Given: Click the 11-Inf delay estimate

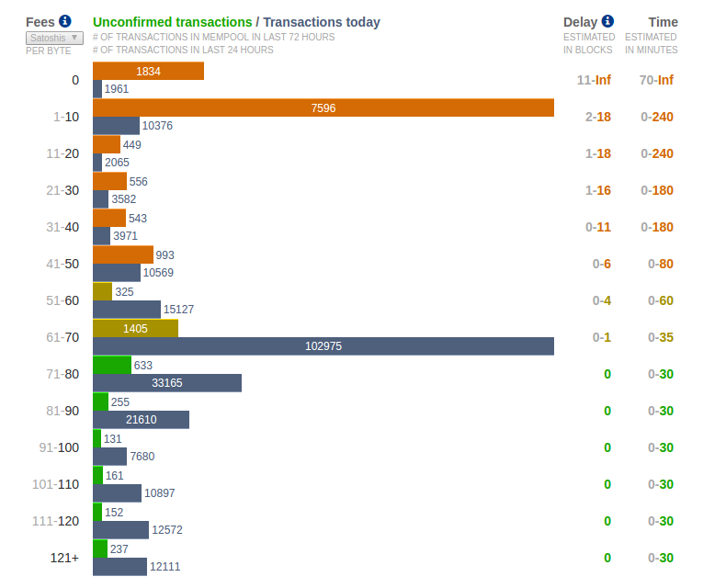Looking at the screenshot, I should click(594, 80).
